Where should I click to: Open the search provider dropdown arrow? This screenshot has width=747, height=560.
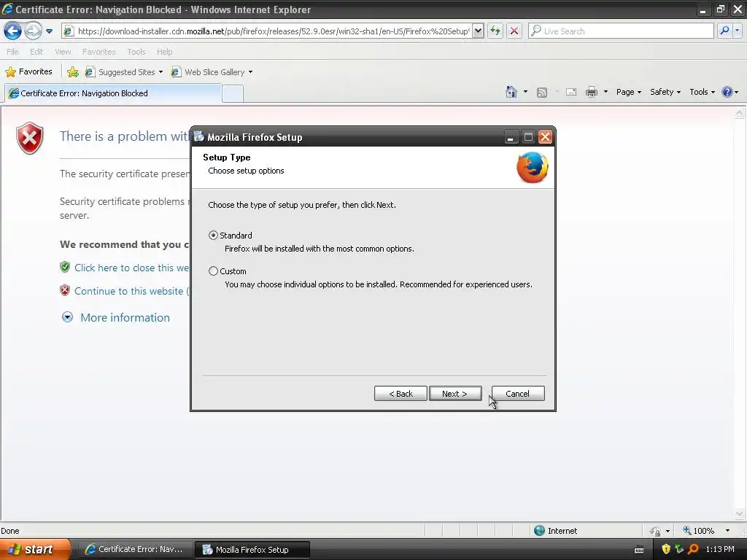tap(737, 31)
